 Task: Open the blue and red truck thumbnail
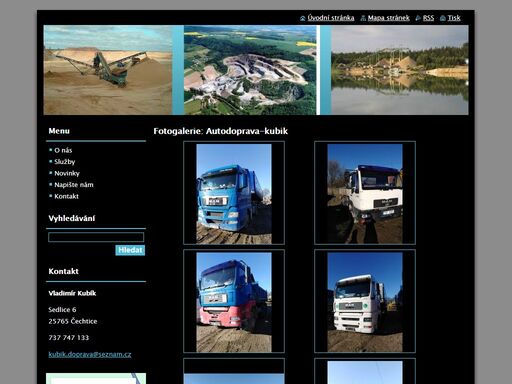tap(234, 301)
